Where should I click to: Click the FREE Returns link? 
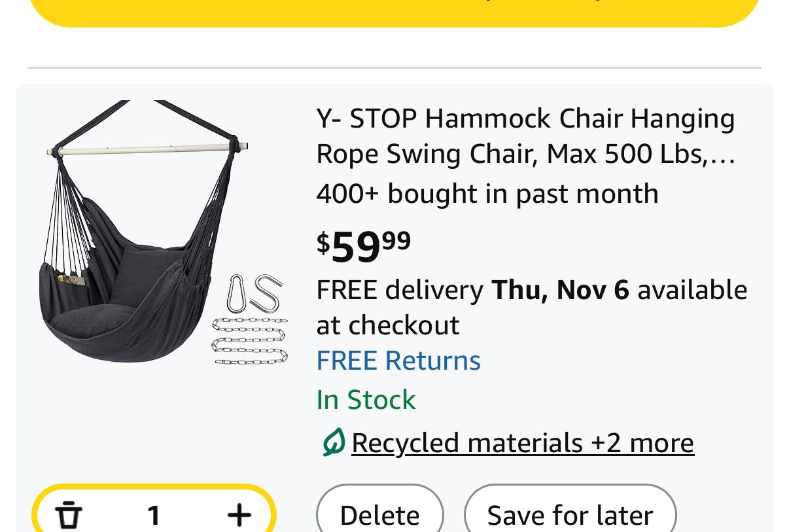click(x=398, y=361)
